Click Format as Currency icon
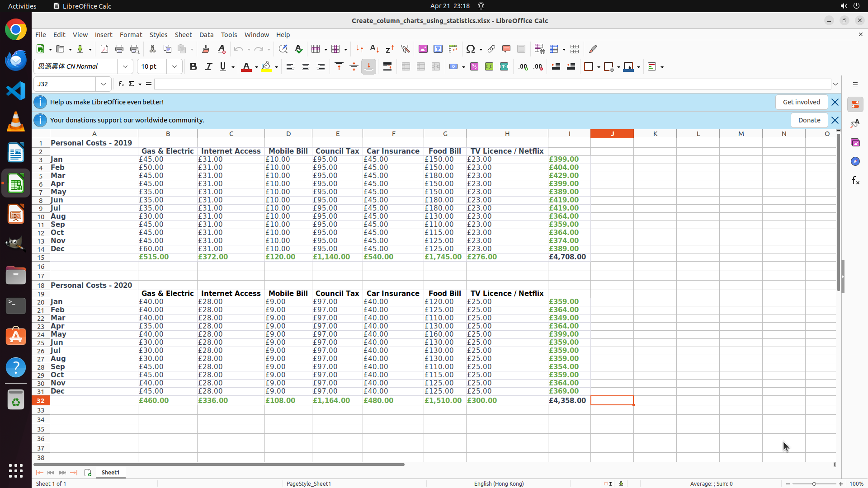Viewport: 868px width, 488px height. tap(454, 67)
